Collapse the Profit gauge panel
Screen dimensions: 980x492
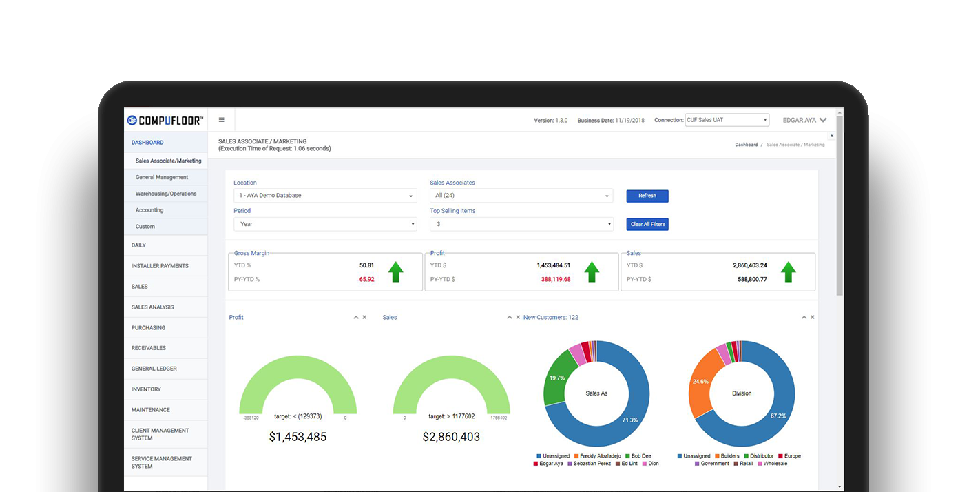(x=356, y=318)
